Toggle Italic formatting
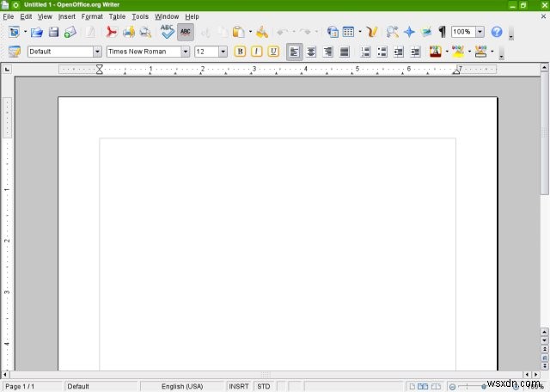The image size is (550, 392). click(256, 52)
